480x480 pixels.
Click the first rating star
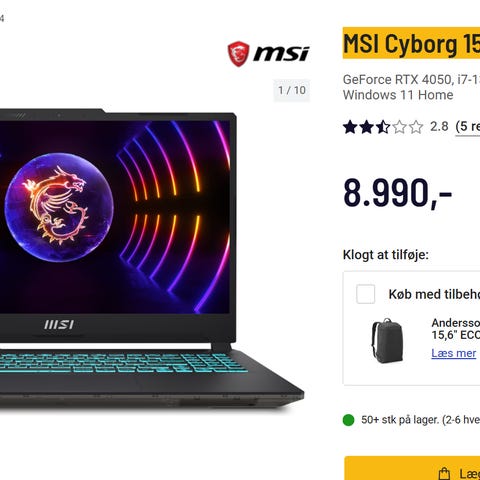[350, 127]
